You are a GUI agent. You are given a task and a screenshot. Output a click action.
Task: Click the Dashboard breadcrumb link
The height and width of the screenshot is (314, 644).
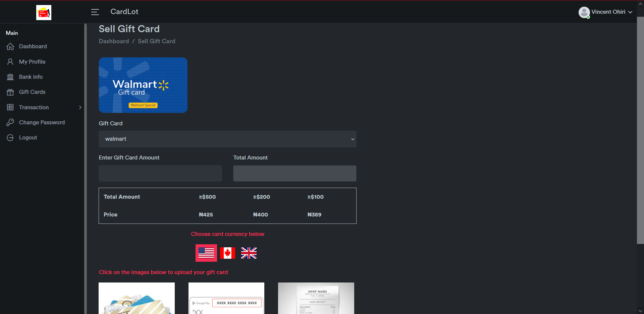[114, 41]
